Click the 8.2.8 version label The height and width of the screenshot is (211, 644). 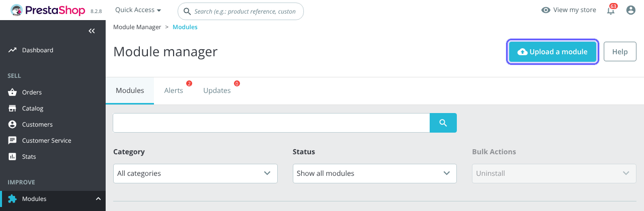97,11
